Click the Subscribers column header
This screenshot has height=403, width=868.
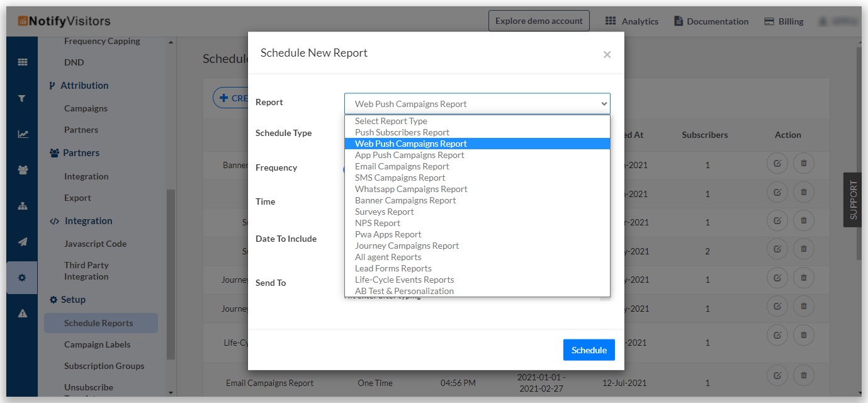pyautogui.click(x=705, y=135)
